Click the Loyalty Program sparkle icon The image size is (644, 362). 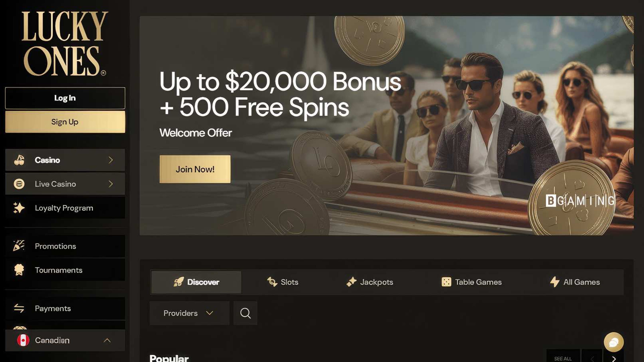pos(19,208)
